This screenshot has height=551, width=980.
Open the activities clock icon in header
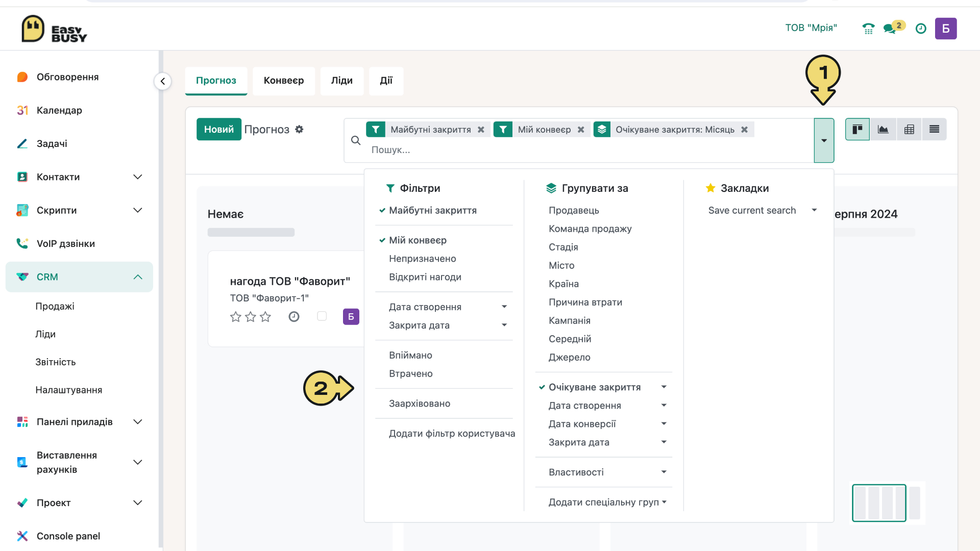click(921, 29)
